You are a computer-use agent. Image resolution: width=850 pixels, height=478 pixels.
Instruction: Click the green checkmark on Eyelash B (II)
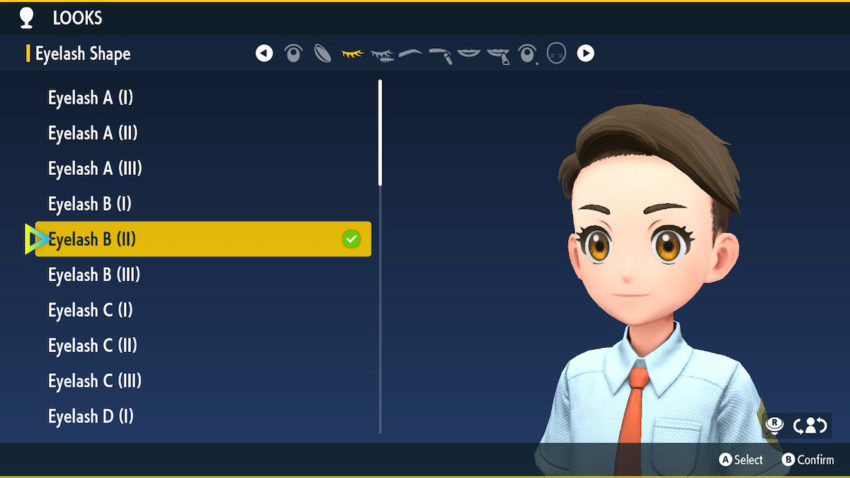(351, 239)
